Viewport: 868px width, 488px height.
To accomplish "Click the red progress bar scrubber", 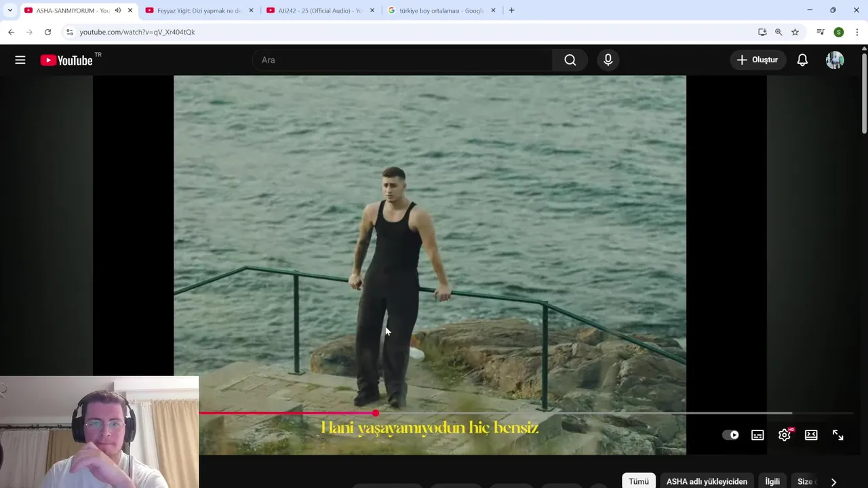I will pyautogui.click(x=376, y=413).
